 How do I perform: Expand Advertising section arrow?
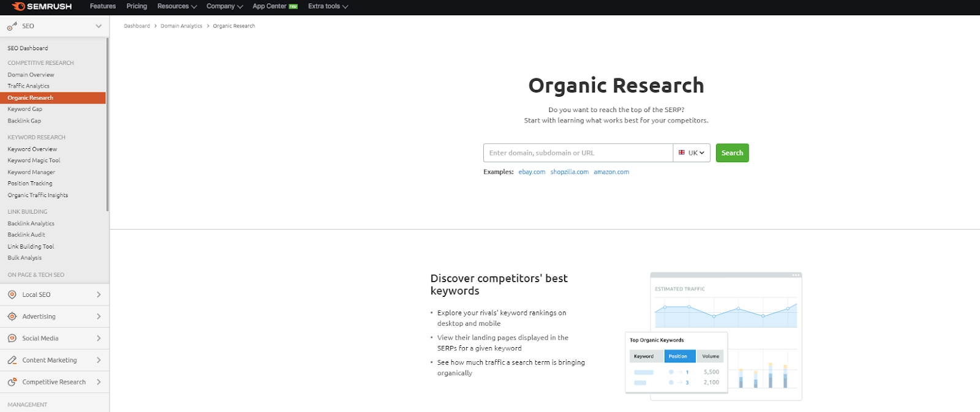click(x=99, y=316)
